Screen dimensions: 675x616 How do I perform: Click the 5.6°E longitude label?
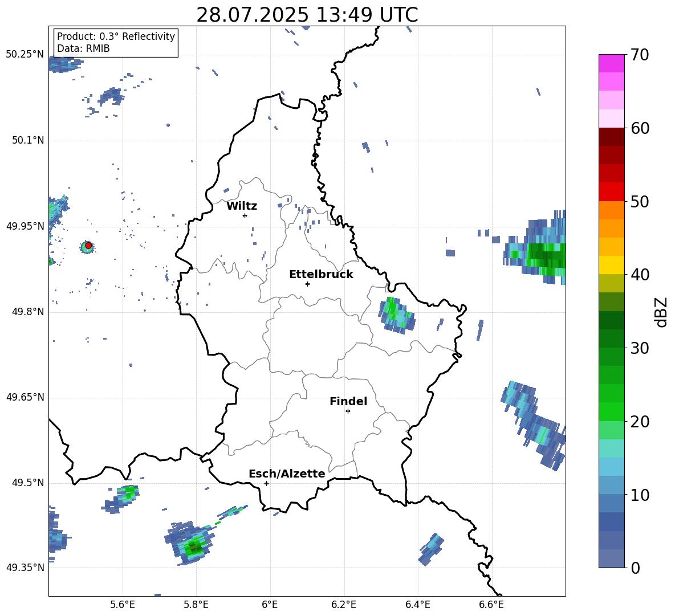[123, 605]
